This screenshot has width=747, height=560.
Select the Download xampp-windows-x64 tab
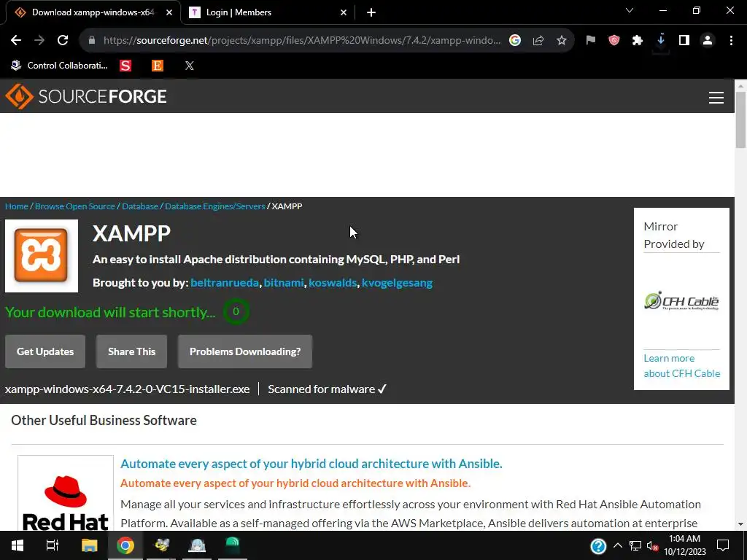pyautogui.click(x=93, y=12)
